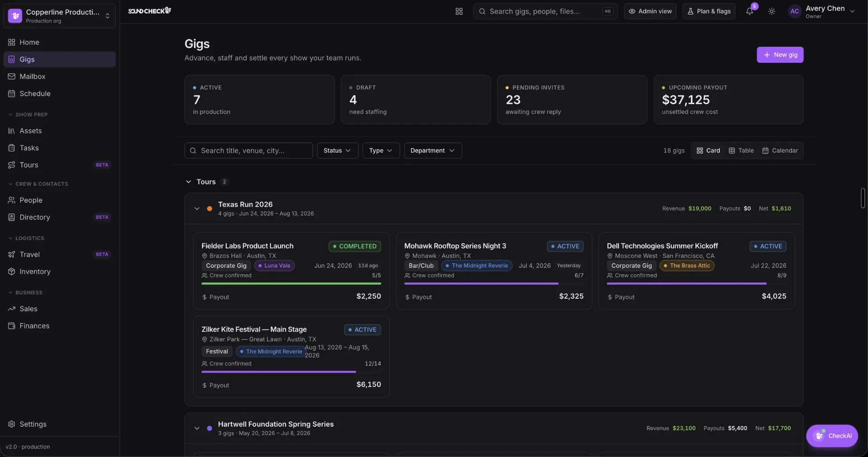
Task: Open the Directory beta page
Action: coord(59,217)
